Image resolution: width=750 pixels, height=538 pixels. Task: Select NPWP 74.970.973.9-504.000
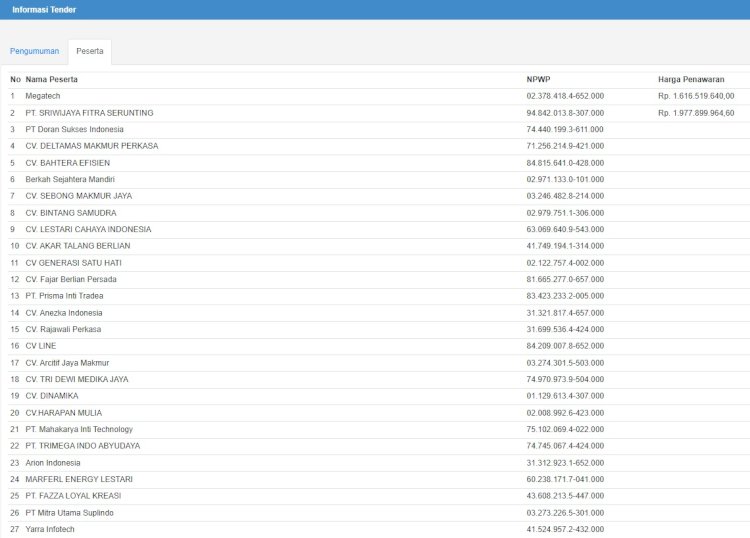(x=565, y=379)
